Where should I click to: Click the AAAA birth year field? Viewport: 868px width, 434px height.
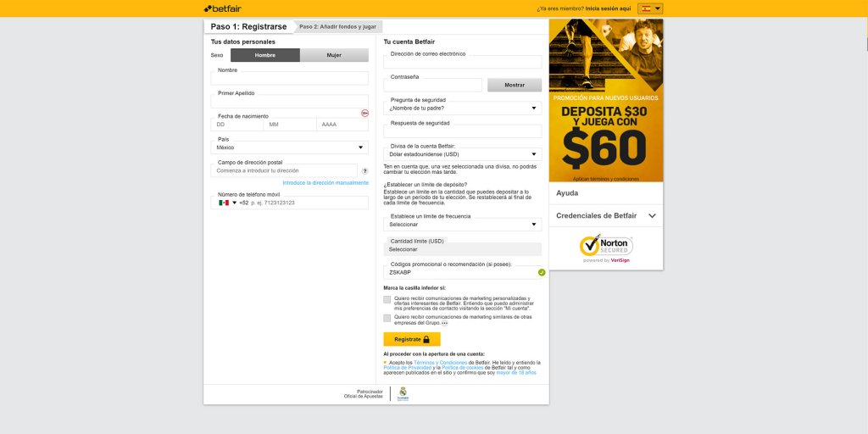click(x=342, y=125)
